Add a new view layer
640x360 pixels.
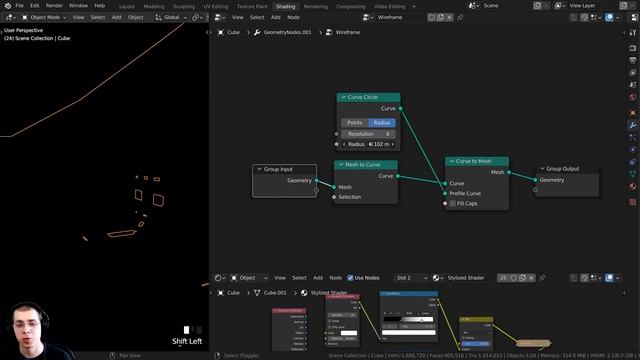[623, 6]
